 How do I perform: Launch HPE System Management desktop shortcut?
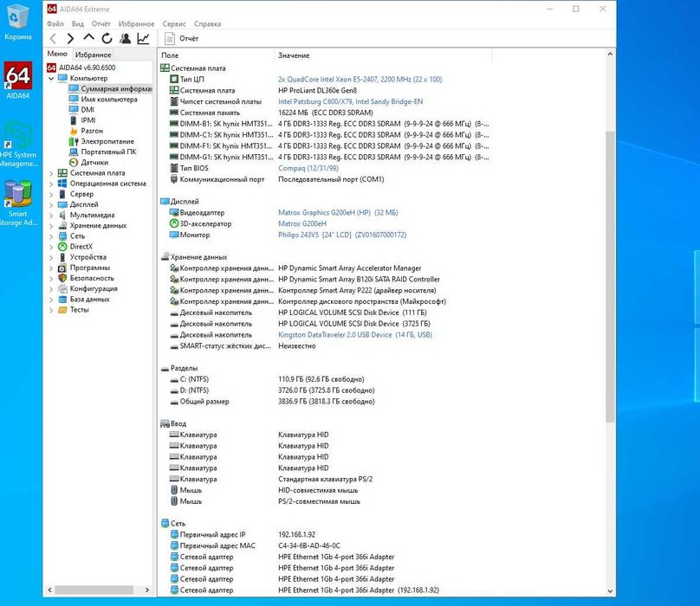pyautogui.click(x=18, y=143)
